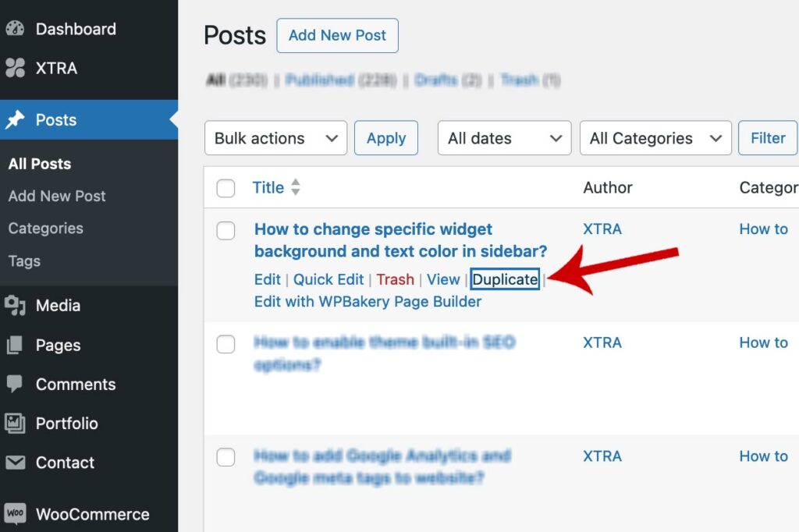Viewport: 799px width, 532px height.
Task: Select the Posts pushpin icon
Action: (17, 119)
